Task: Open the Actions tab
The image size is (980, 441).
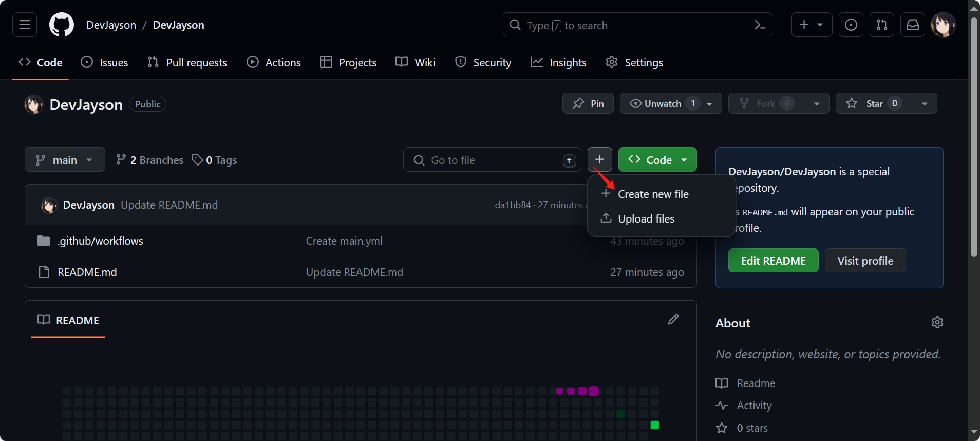Action: tap(274, 62)
